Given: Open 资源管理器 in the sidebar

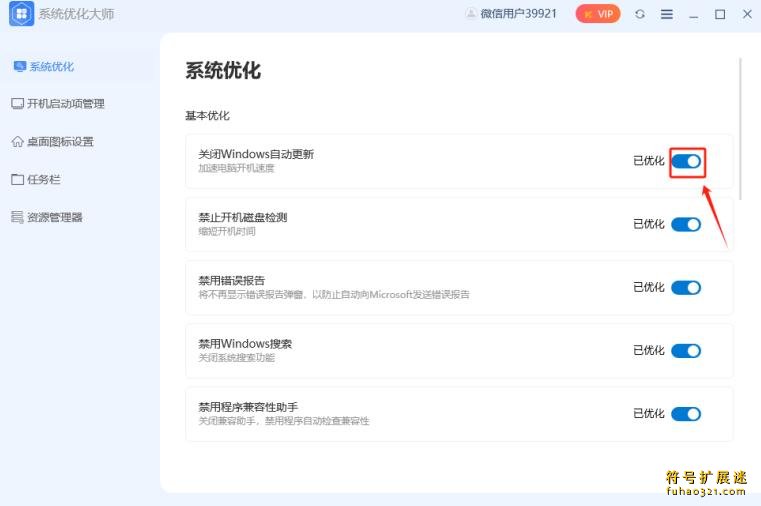Looking at the screenshot, I should point(54,217).
